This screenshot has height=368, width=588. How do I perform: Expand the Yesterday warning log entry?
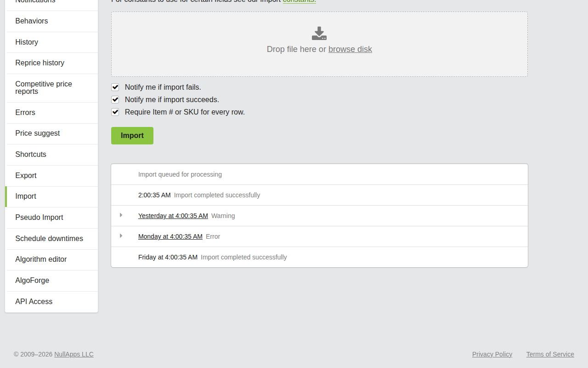pyautogui.click(x=121, y=215)
